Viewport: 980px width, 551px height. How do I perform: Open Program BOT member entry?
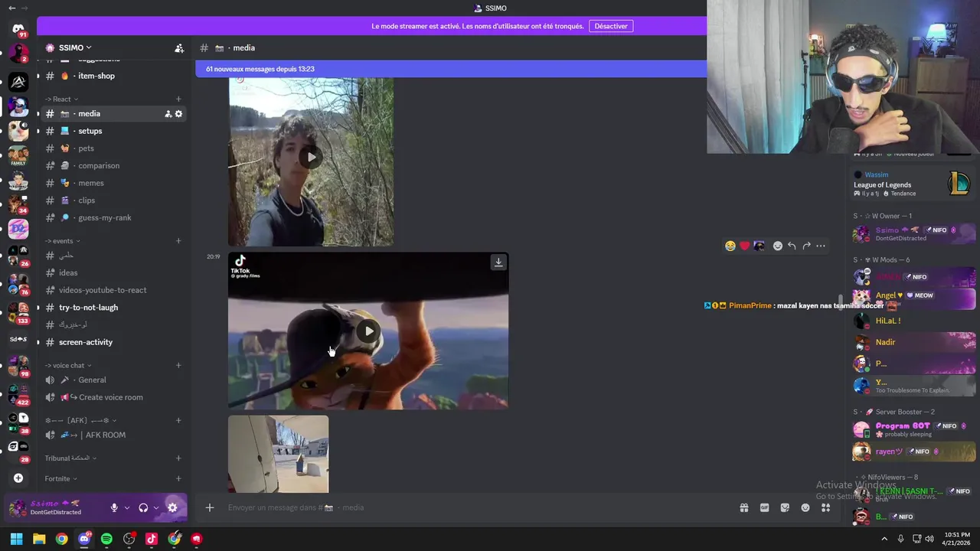914,429
